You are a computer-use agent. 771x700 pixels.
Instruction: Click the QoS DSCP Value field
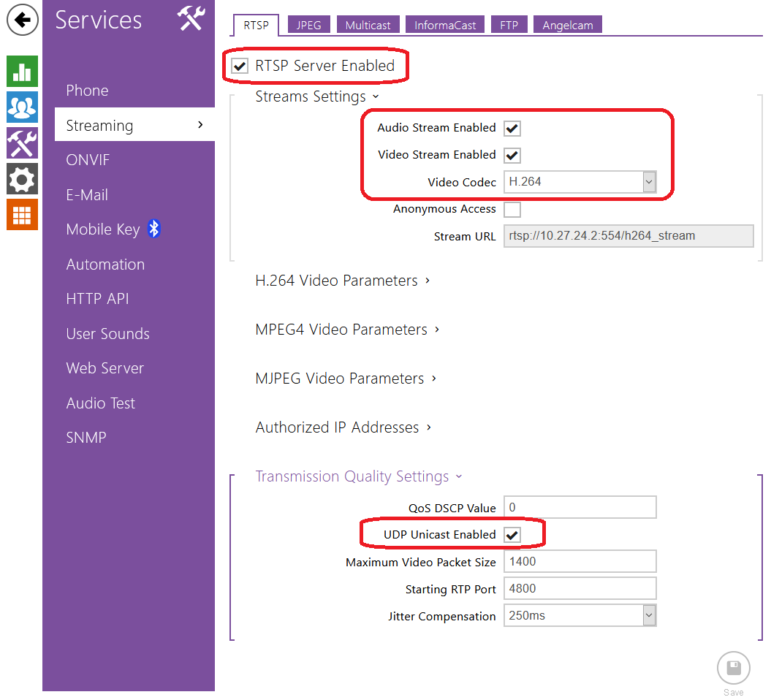point(580,507)
